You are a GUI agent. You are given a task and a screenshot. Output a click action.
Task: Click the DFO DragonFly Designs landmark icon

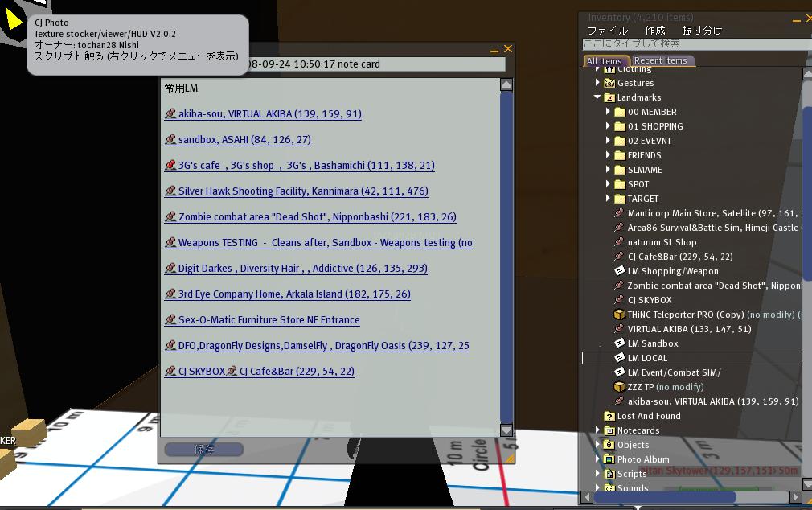click(x=170, y=345)
